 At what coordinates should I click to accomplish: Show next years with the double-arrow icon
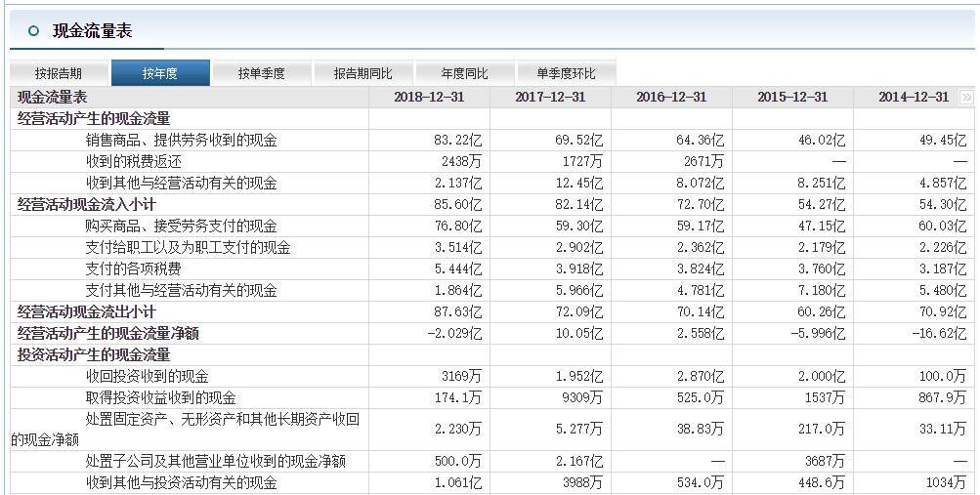[x=967, y=98]
